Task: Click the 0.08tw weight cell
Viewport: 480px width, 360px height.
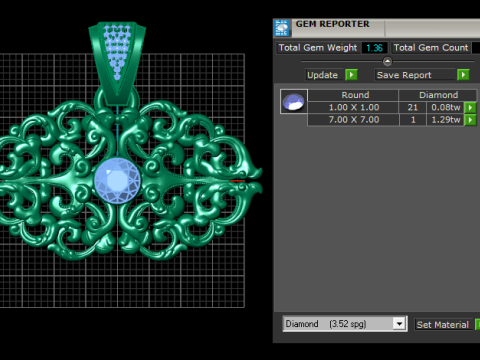Action: (x=446, y=107)
